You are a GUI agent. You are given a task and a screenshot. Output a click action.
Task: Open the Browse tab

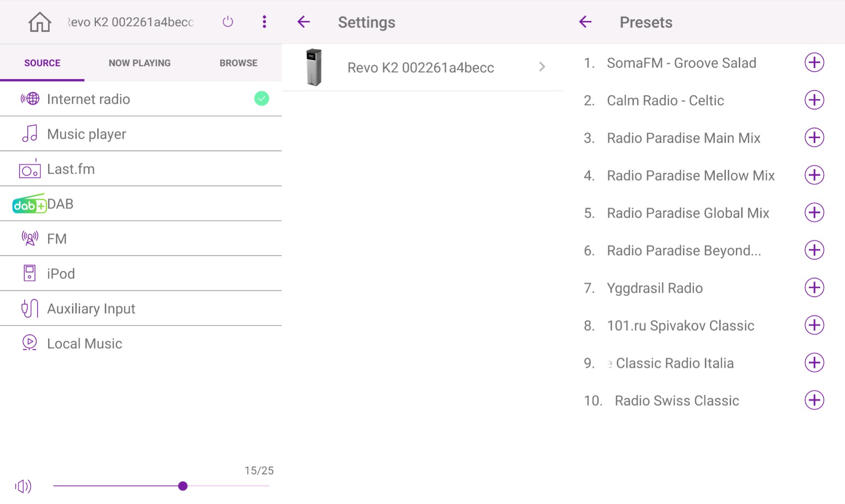click(x=238, y=63)
